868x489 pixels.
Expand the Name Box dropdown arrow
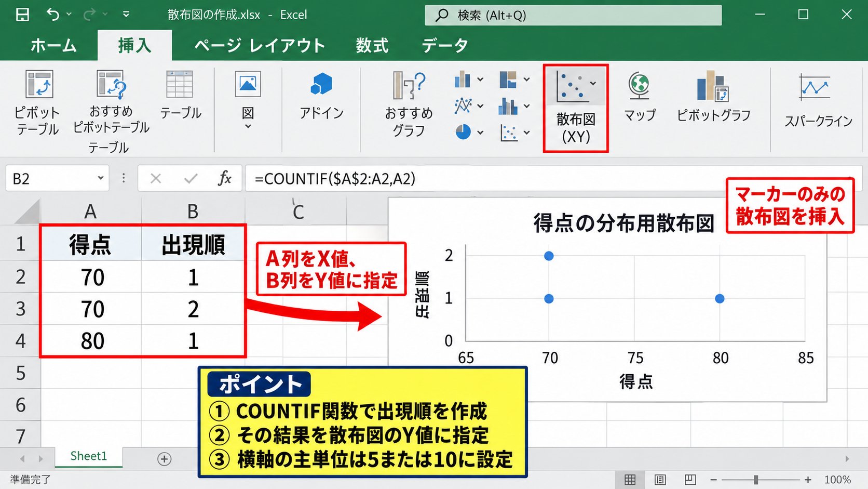point(101,178)
